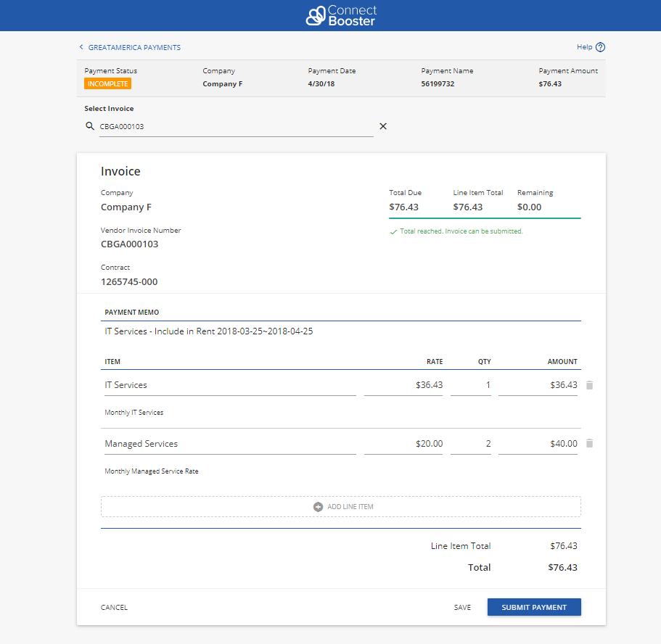Click the RATE column header
Image resolution: width=661 pixels, height=644 pixels.
[x=435, y=362]
